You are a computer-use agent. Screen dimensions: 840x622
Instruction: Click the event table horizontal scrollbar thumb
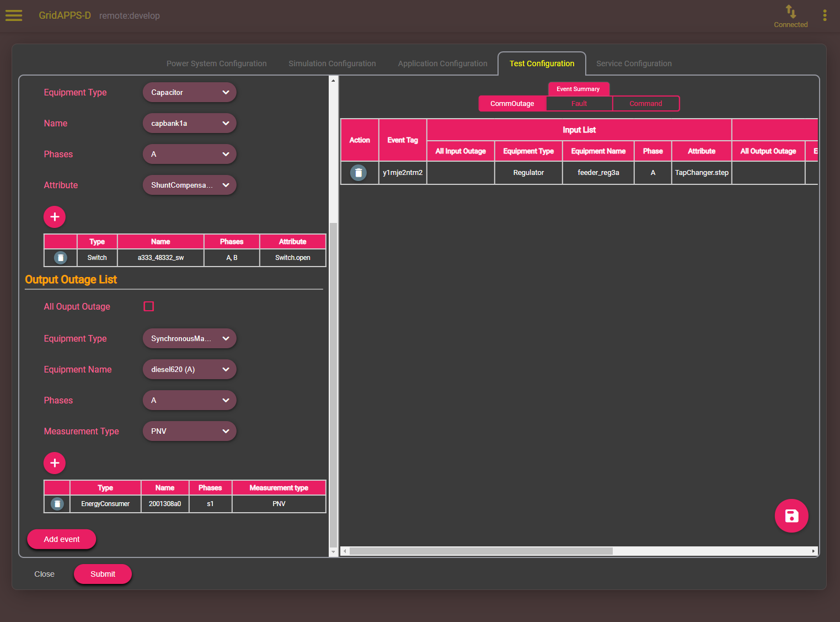pos(481,551)
